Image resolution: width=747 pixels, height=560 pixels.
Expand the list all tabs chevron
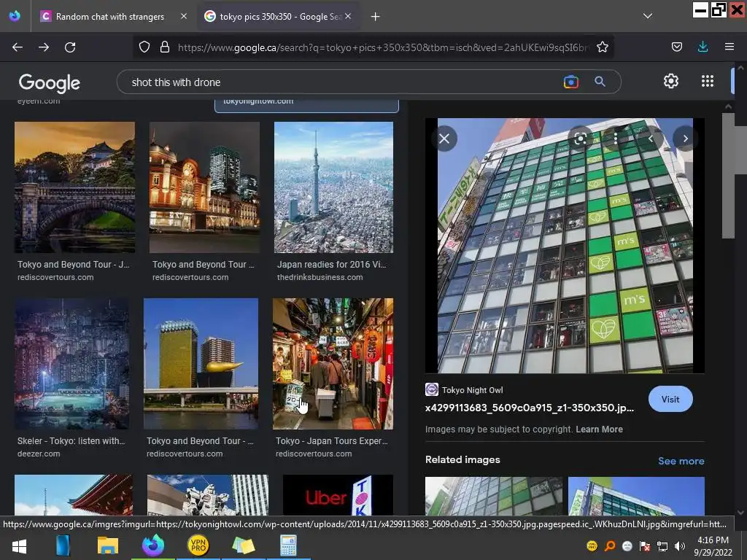pyautogui.click(x=648, y=16)
